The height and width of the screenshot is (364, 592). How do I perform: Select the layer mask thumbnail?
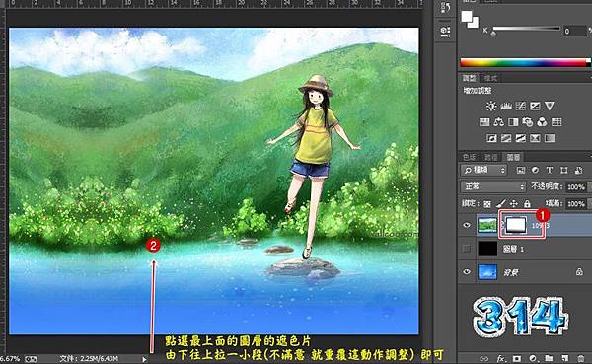pos(516,225)
